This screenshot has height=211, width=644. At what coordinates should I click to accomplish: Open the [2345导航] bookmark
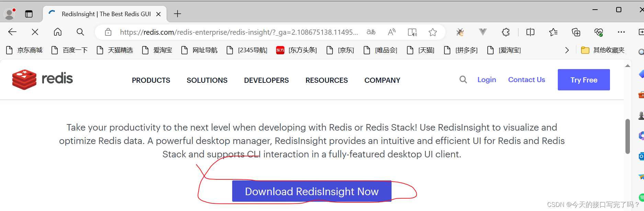point(247,50)
